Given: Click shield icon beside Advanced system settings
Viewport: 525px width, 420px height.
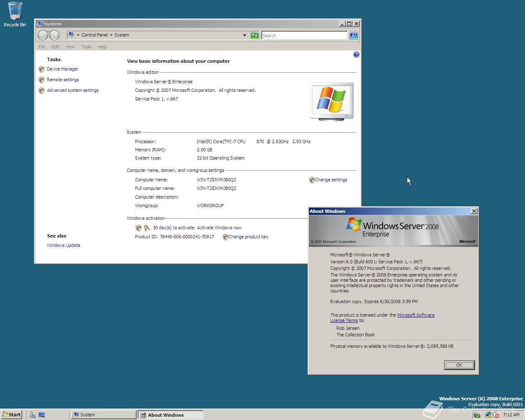Looking at the screenshot, I should [41, 91].
